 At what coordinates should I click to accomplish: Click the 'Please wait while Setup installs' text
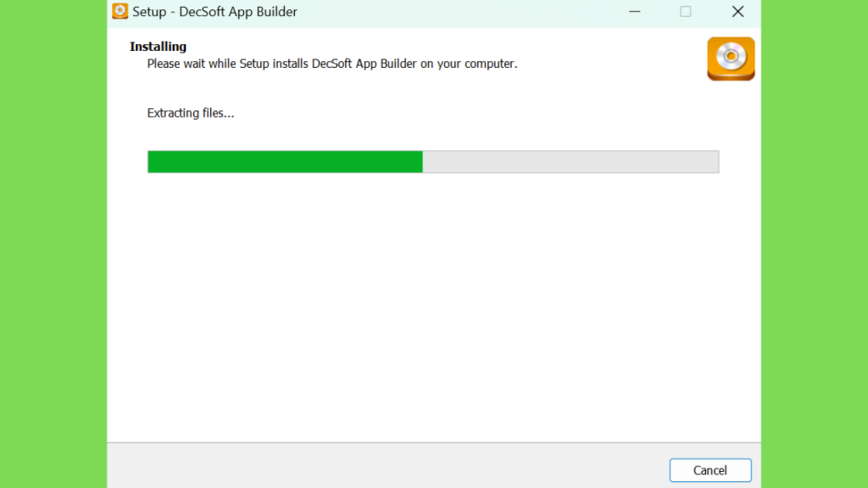332,64
